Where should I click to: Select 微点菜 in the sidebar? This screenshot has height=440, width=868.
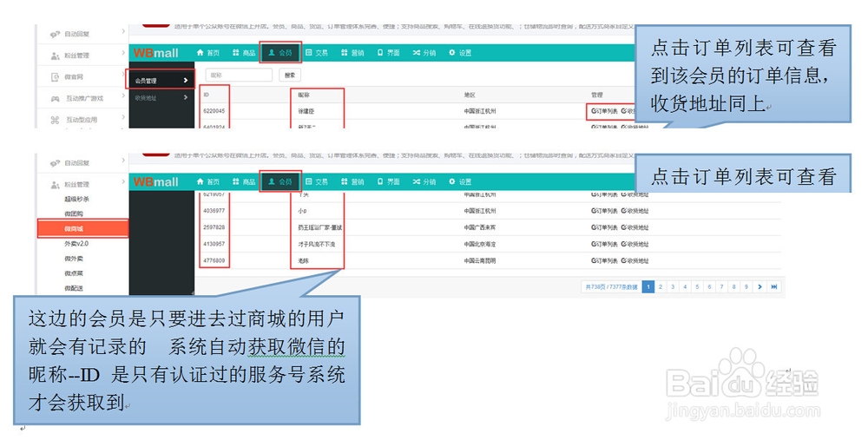(73, 273)
